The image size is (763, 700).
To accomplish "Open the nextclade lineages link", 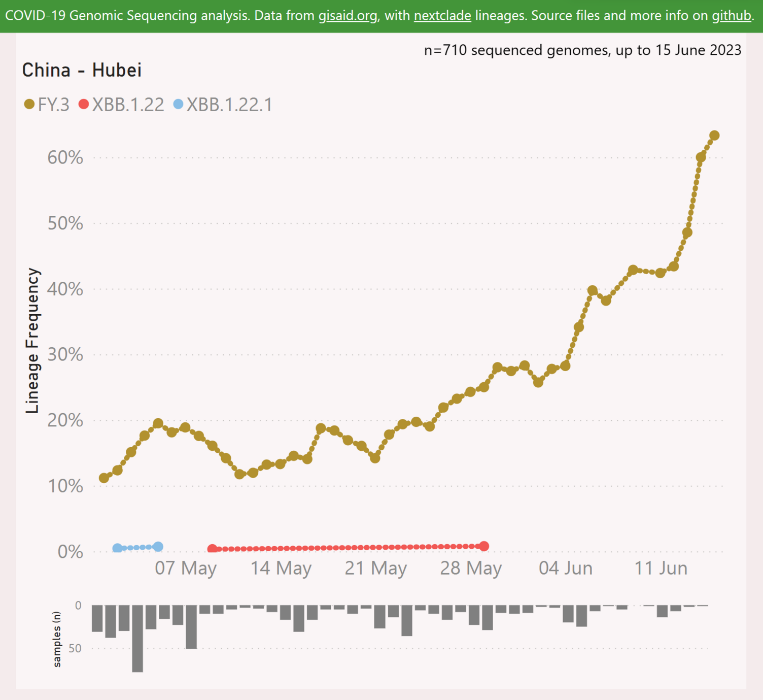I will tap(442, 16).
